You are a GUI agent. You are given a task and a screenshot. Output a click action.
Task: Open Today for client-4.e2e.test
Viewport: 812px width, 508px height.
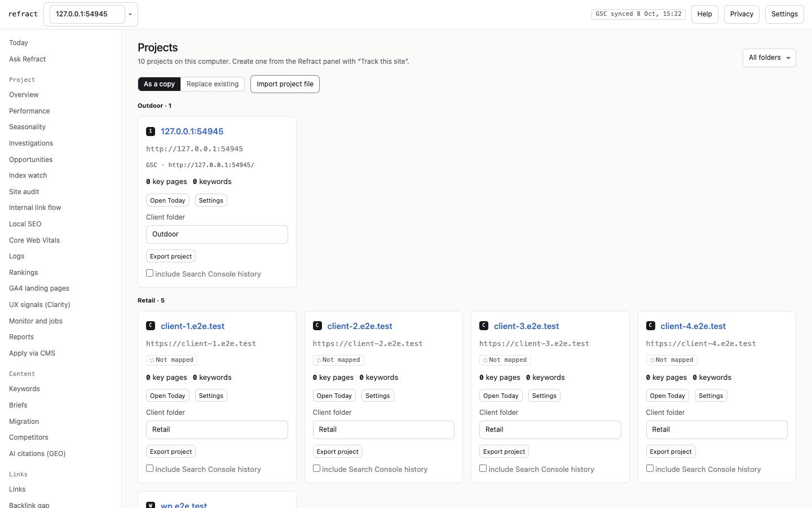668,396
